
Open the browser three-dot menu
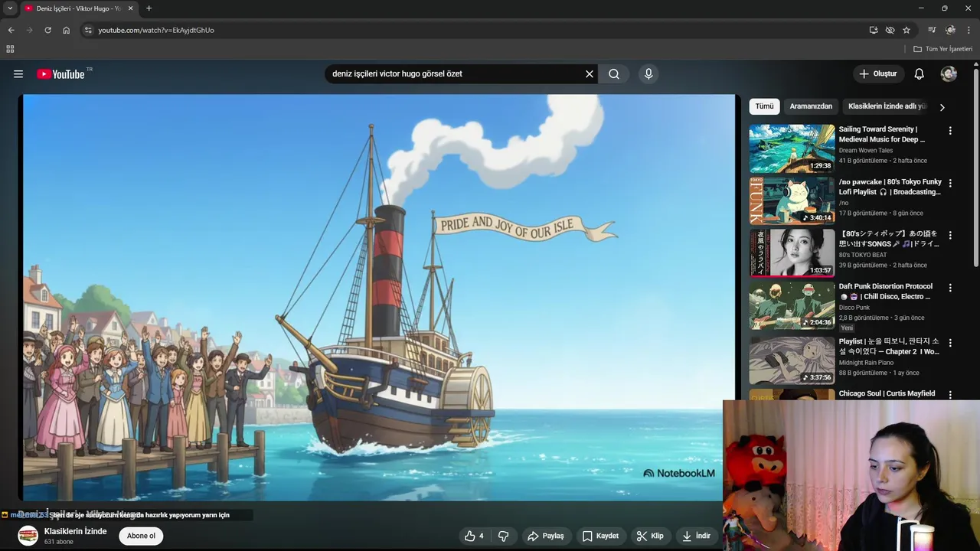[x=969, y=30]
